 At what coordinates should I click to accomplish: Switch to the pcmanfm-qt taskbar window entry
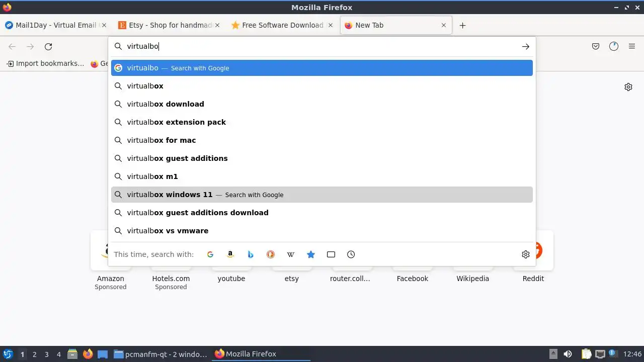[160, 354]
